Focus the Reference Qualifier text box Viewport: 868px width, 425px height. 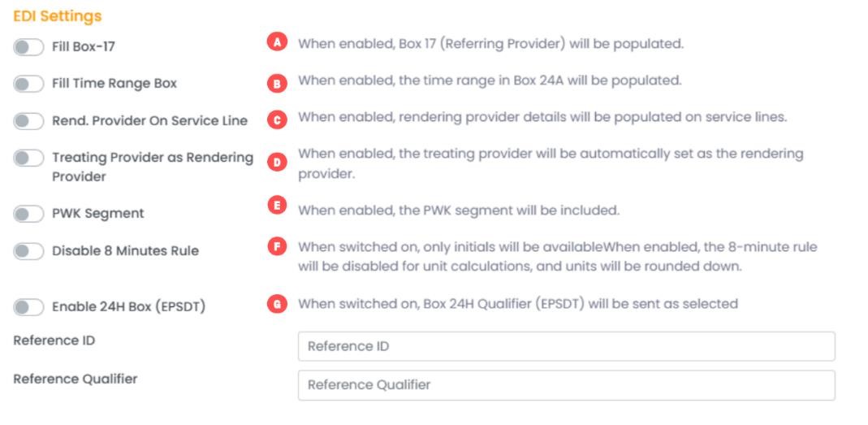point(566,385)
